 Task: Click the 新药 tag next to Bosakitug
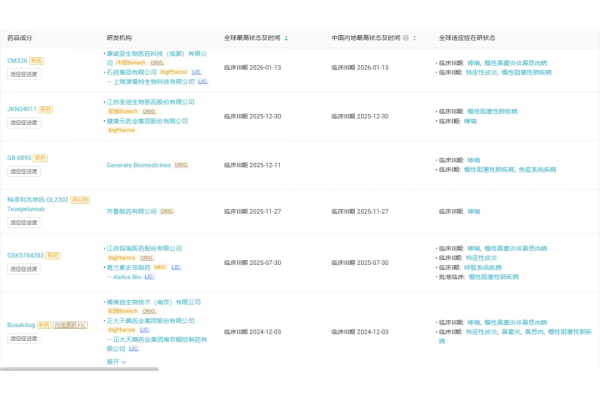click(43, 325)
